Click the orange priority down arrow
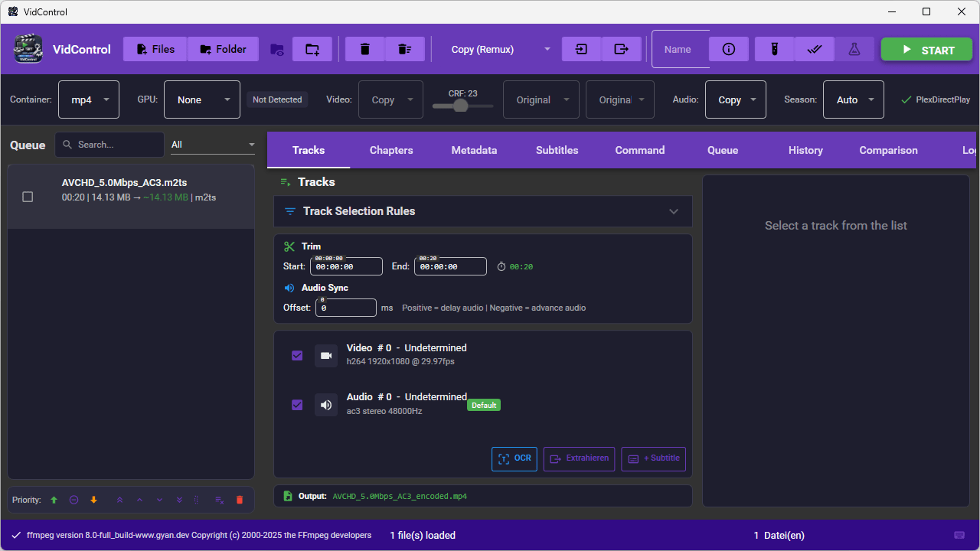The height and width of the screenshot is (551, 980). 94,500
